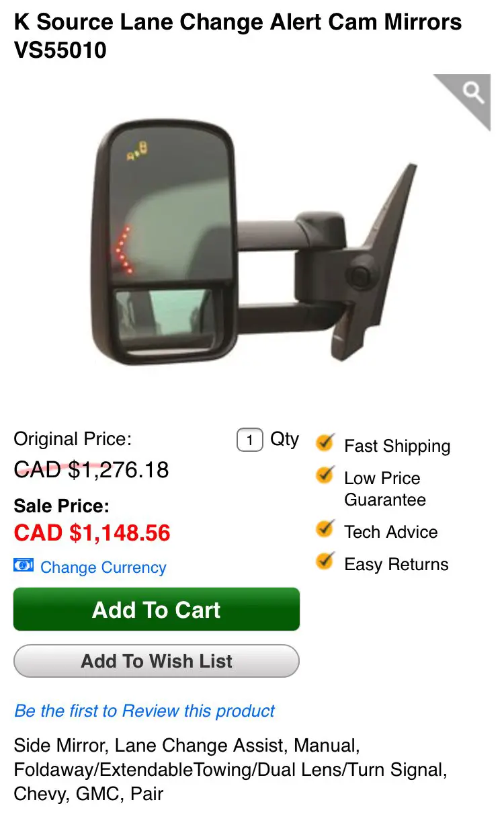
Task: Add product to wish list
Action: tap(157, 661)
